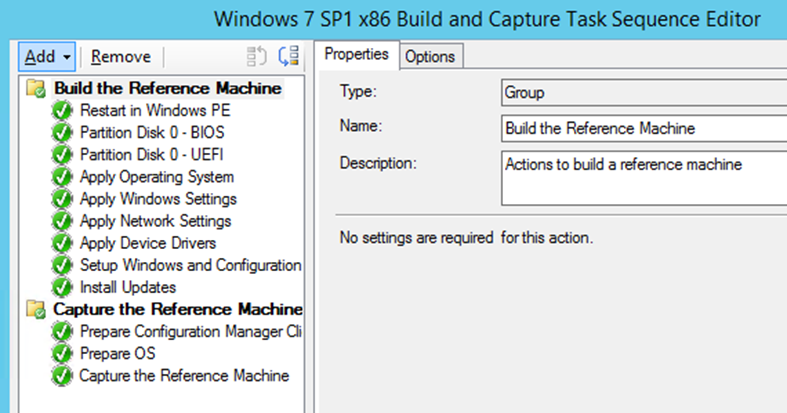Image resolution: width=787 pixels, height=413 pixels.
Task: Click green check icon beside Apply Operating System
Action: click(x=62, y=177)
